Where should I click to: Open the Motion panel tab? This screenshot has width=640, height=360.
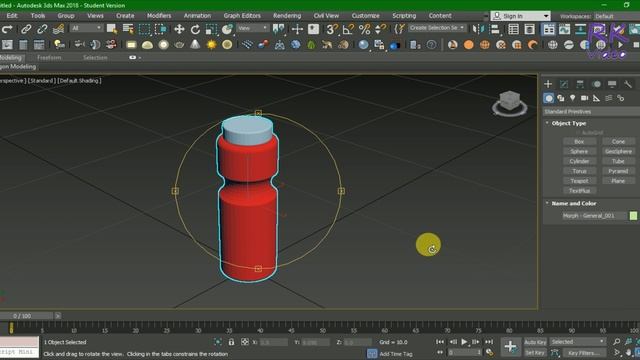596,84
